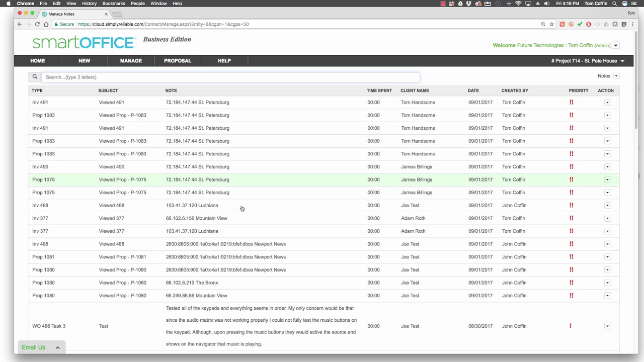Image resolution: width=644 pixels, height=362 pixels.
Task: Click the Time Machine icon in the menu bar
Action: (499, 4)
